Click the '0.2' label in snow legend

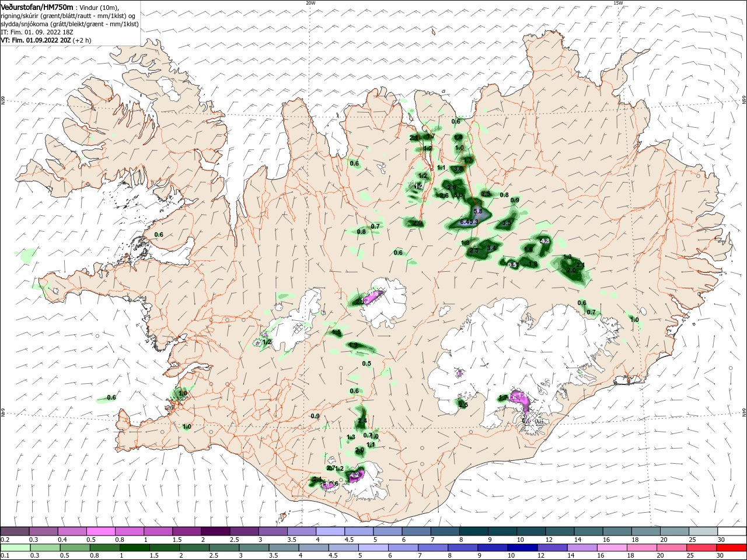pyautogui.click(x=5, y=540)
